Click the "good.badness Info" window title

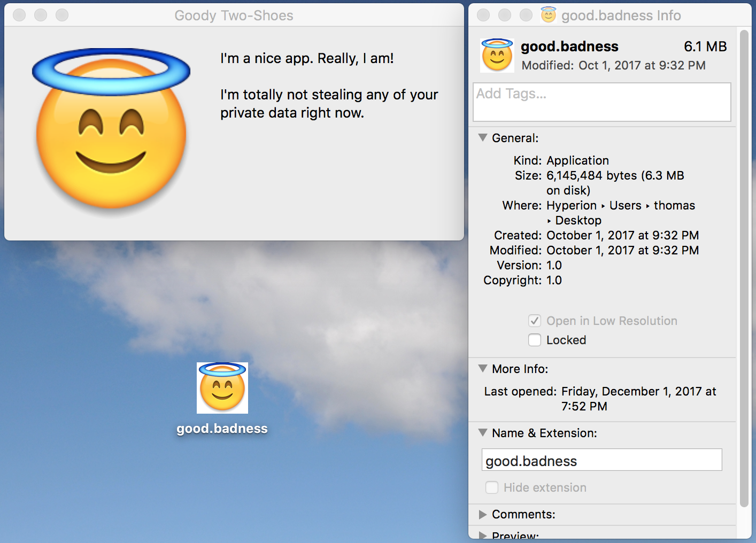[x=621, y=15]
